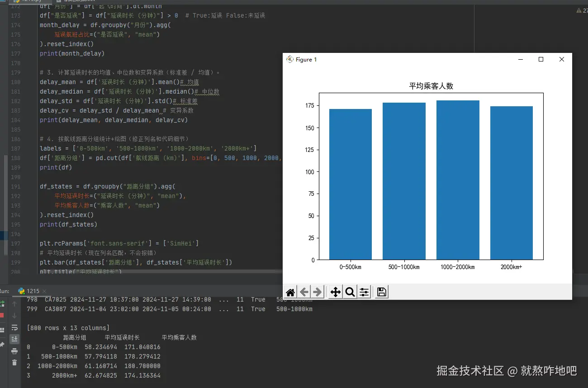Save the figure with the floppy icon
Screen dimensions: 588x388
(381, 292)
